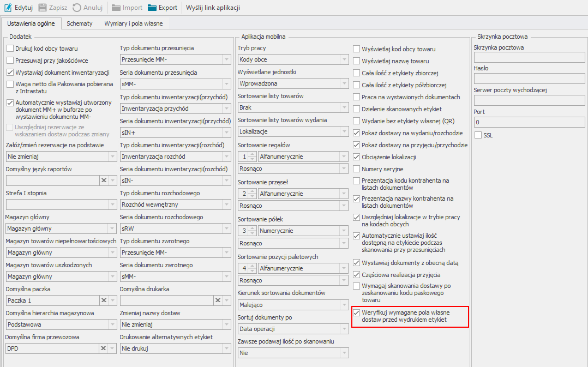Open the Wymiary i pola własne tab
The height and width of the screenshot is (367, 588).
pos(134,23)
